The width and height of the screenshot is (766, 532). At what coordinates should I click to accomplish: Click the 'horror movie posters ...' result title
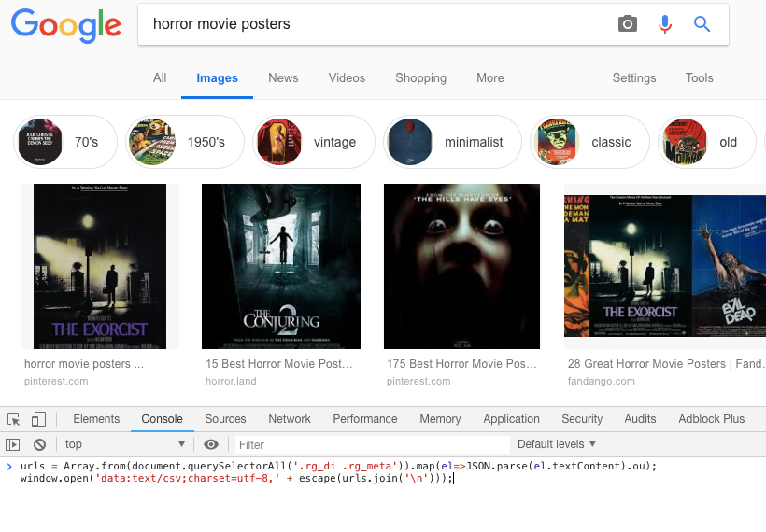click(84, 364)
